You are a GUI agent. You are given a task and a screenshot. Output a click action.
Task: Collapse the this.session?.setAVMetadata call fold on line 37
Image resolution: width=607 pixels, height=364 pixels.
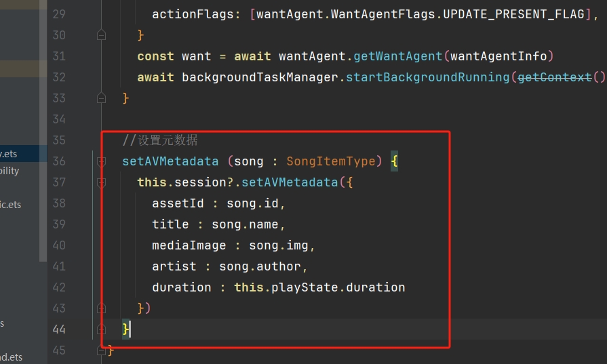pyautogui.click(x=102, y=182)
